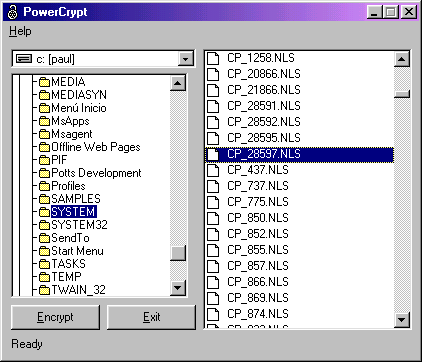Click the SAMPLES folder icon

pos(44,199)
